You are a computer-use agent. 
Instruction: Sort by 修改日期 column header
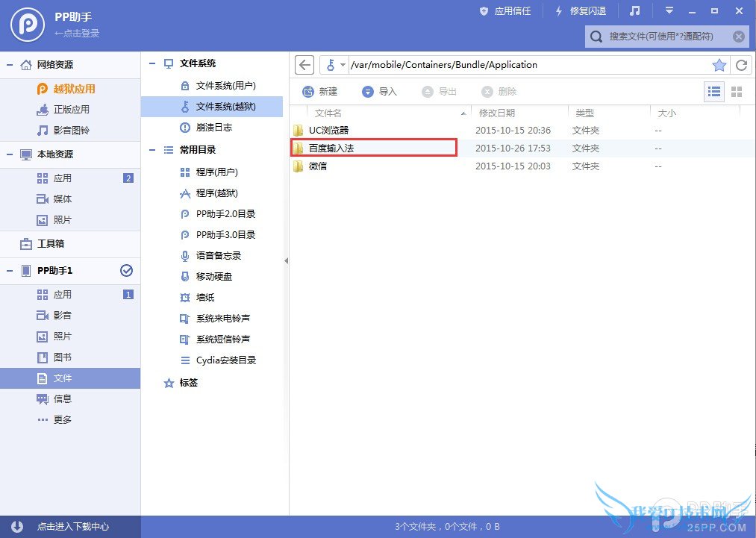pyautogui.click(x=520, y=113)
